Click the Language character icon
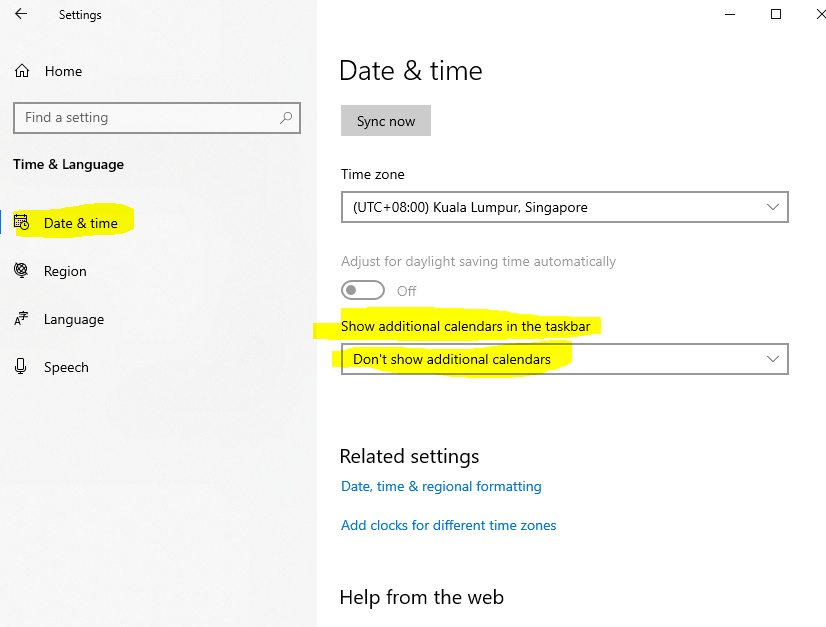Image resolution: width=826 pixels, height=627 pixels. (x=21, y=320)
